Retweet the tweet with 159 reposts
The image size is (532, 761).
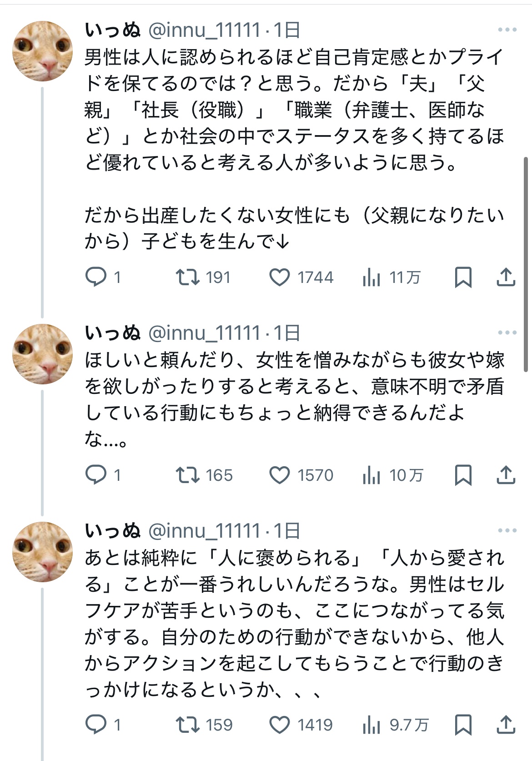[188, 725]
